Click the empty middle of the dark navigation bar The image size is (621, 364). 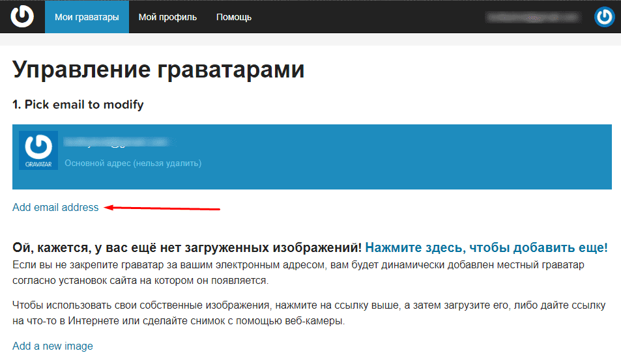pyautogui.click(x=371, y=17)
